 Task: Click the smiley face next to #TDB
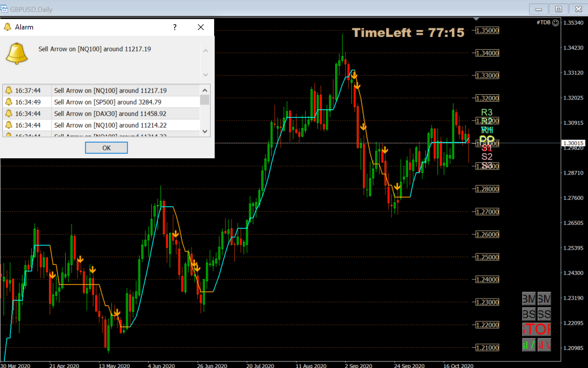pos(556,23)
